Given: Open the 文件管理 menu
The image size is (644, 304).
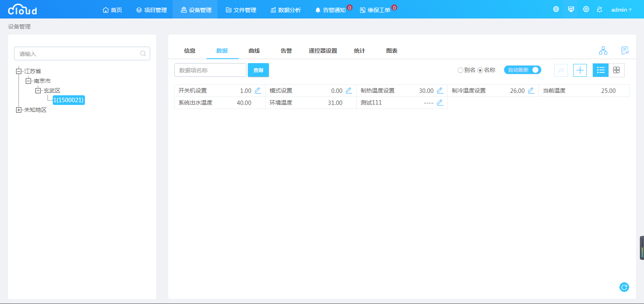Looking at the screenshot, I should pos(241,10).
